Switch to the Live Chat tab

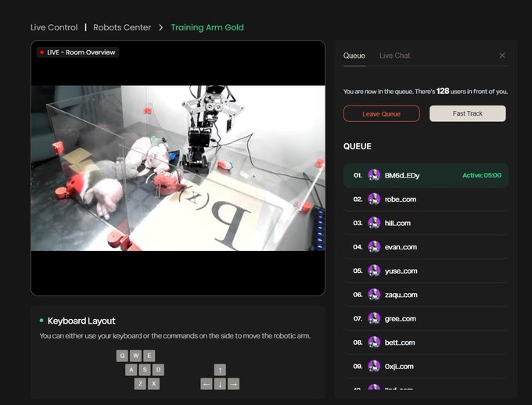[x=394, y=56]
